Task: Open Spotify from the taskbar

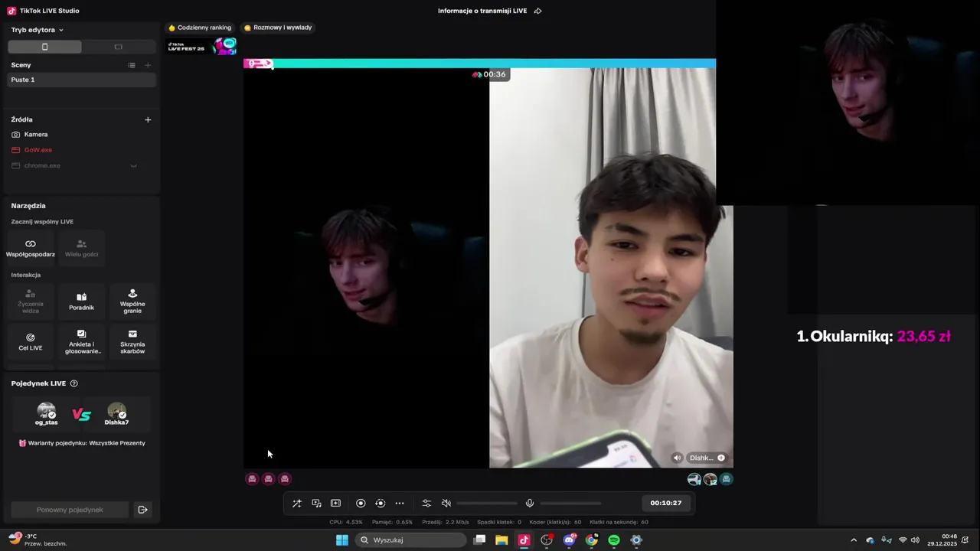Action: pos(614,540)
